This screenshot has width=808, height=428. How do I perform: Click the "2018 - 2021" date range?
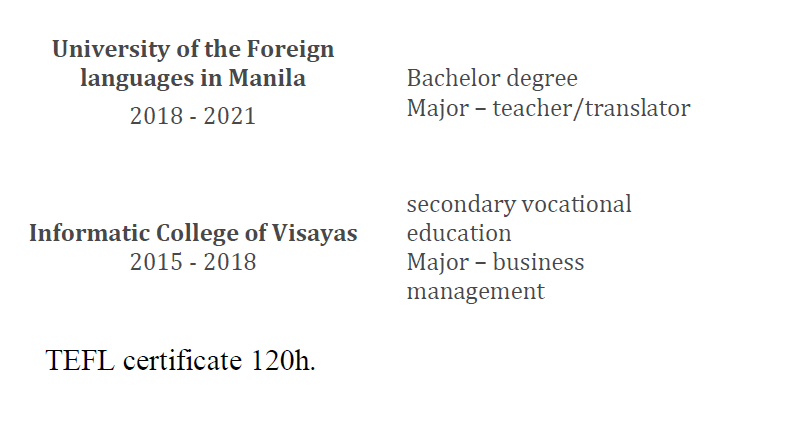pyautogui.click(x=193, y=116)
